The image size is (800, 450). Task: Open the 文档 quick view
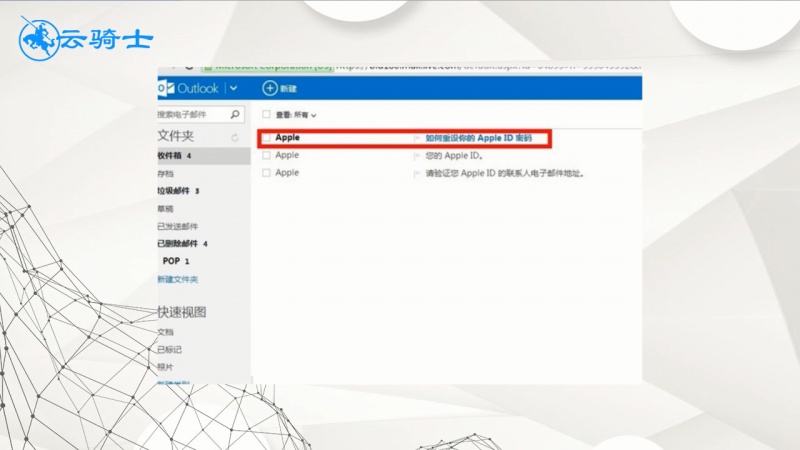pyautogui.click(x=165, y=332)
